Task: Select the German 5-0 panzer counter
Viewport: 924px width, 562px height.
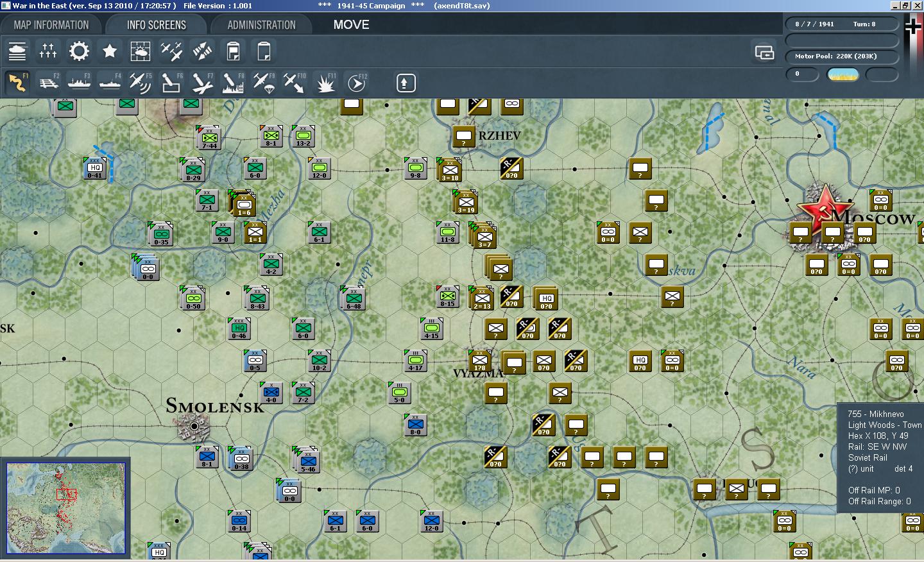Action: 399,393
